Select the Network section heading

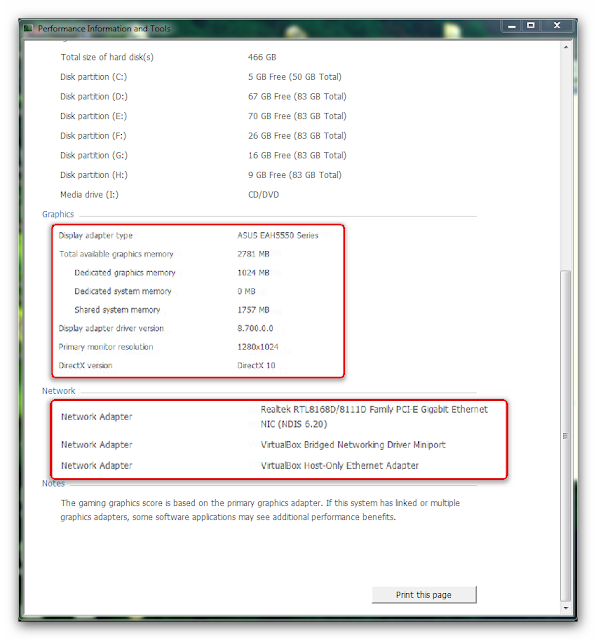pyautogui.click(x=58, y=391)
